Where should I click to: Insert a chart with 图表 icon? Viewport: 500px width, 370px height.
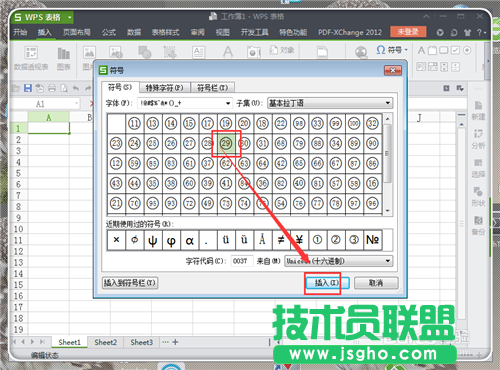tap(63, 58)
